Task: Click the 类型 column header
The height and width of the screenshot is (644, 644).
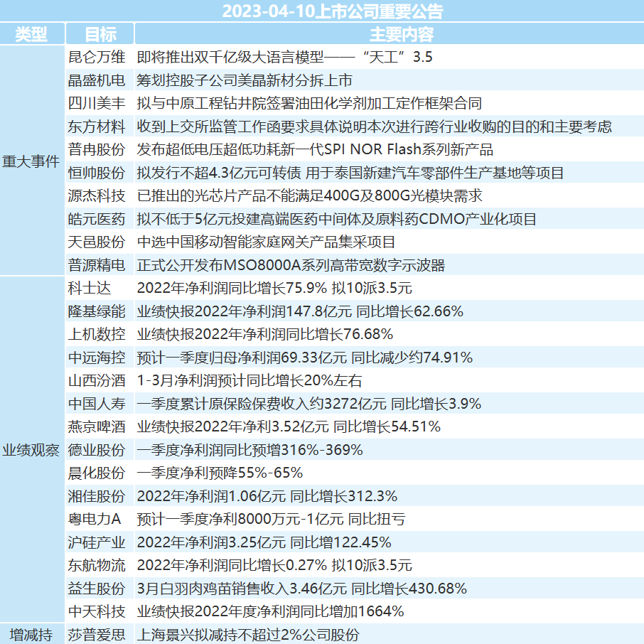Action: [31, 33]
